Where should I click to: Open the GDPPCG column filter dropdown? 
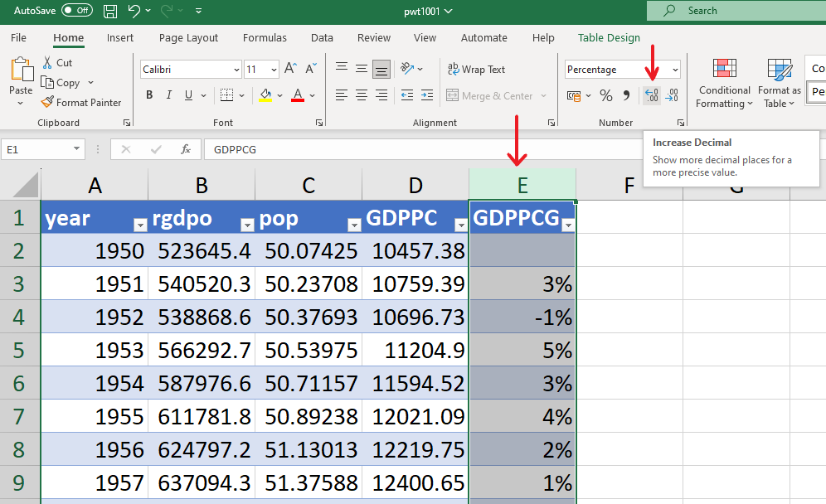tap(568, 225)
